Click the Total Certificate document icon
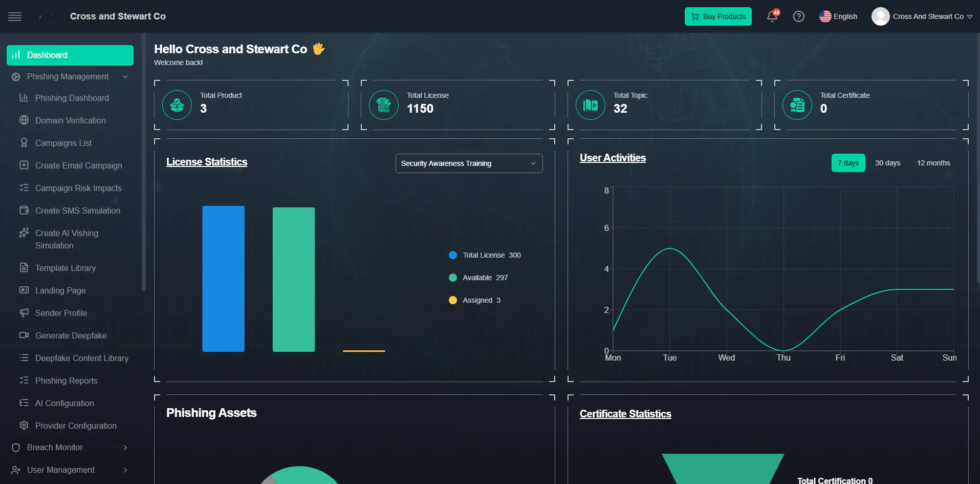Screen dimensions: 980x484 point(797,105)
